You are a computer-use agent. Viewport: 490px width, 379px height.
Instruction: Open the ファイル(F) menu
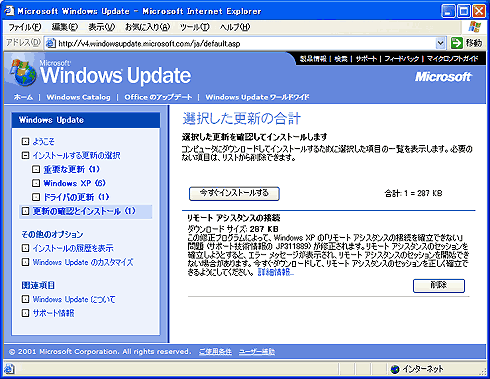point(25,27)
